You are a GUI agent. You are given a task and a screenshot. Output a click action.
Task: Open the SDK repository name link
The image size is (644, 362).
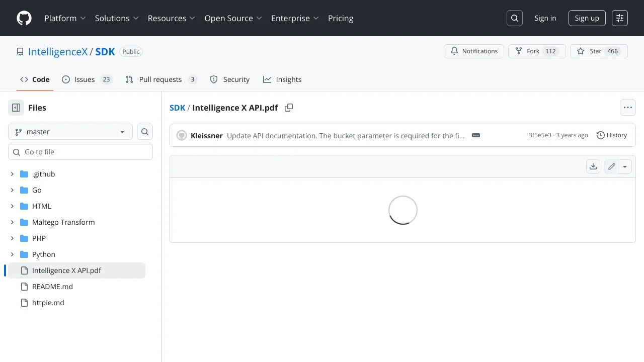click(105, 52)
